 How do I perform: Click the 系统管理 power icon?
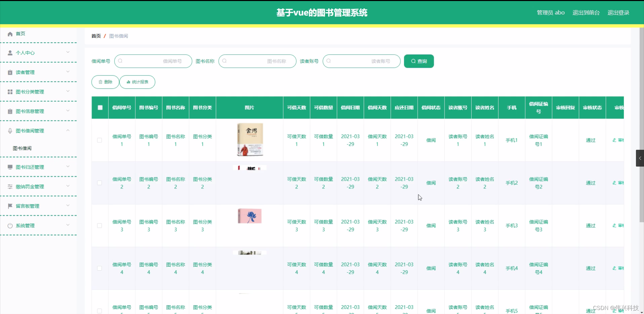point(10,225)
